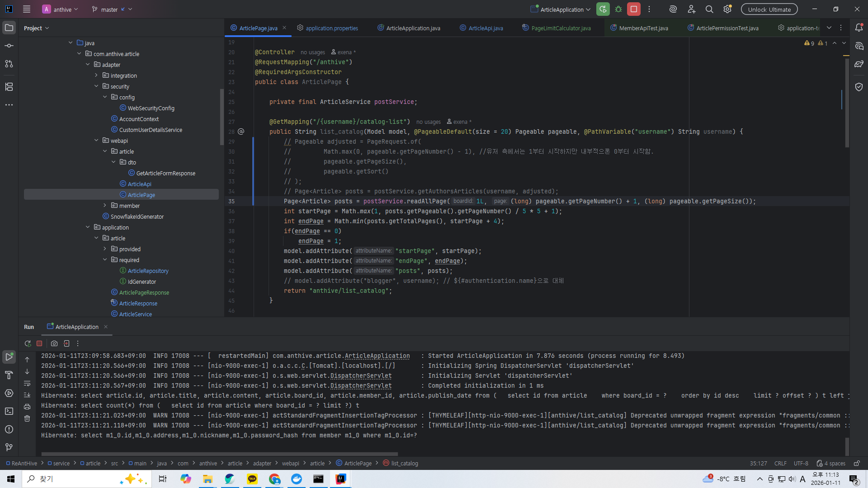
Task: Click the horizontal scrollbar in Run console
Action: tap(219, 454)
